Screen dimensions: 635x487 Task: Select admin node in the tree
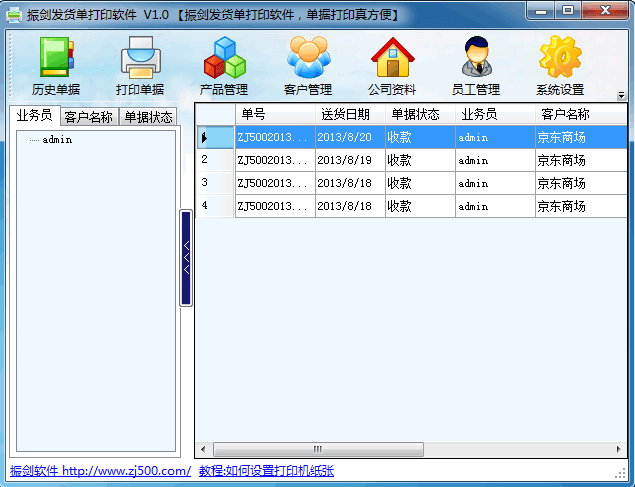pyautogui.click(x=57, y=140)
